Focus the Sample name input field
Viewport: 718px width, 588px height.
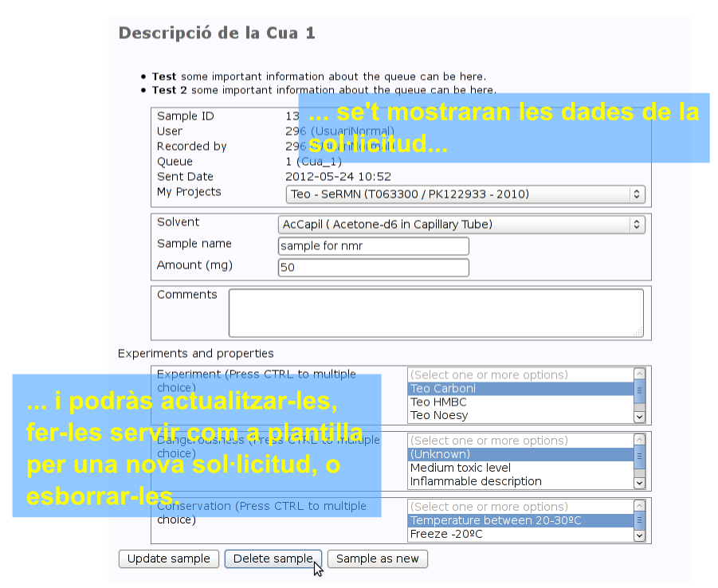tap(374, 246)
